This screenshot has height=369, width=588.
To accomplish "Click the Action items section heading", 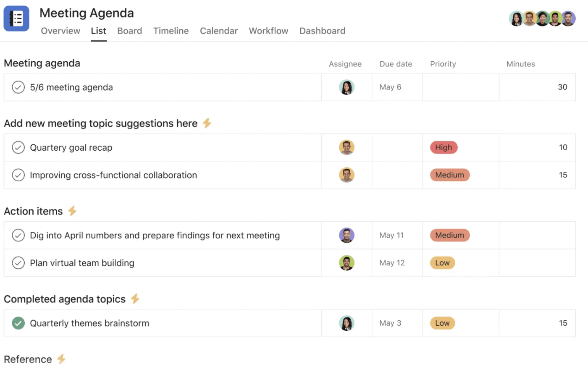I will click(x=33, y=211).
